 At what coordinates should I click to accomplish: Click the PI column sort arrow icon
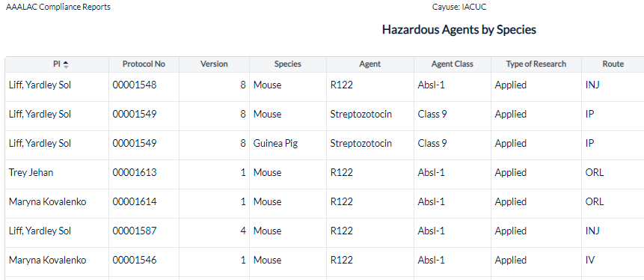point(66,64)
